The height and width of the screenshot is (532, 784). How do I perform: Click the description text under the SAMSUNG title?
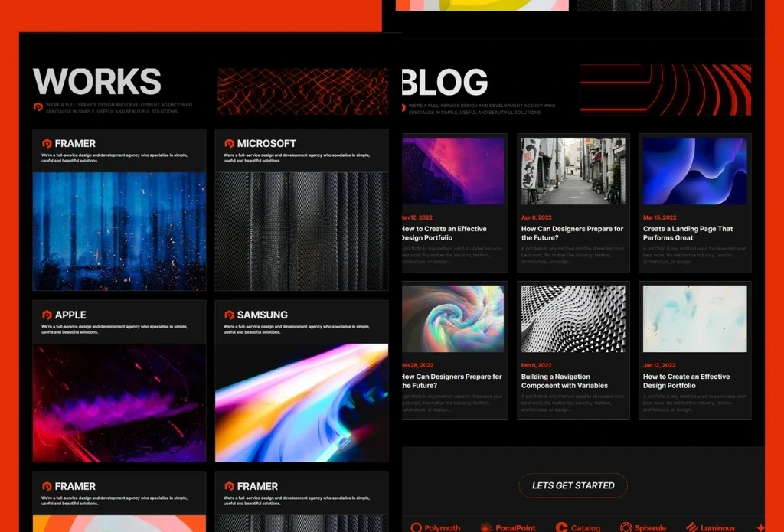click(297, 329)
